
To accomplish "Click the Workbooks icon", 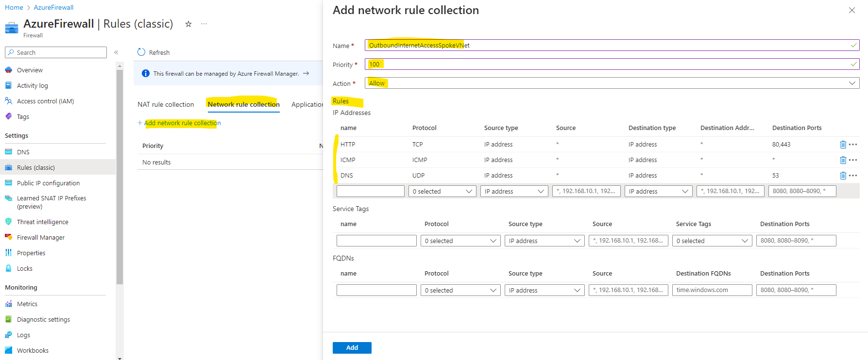I will pos(8,350).
